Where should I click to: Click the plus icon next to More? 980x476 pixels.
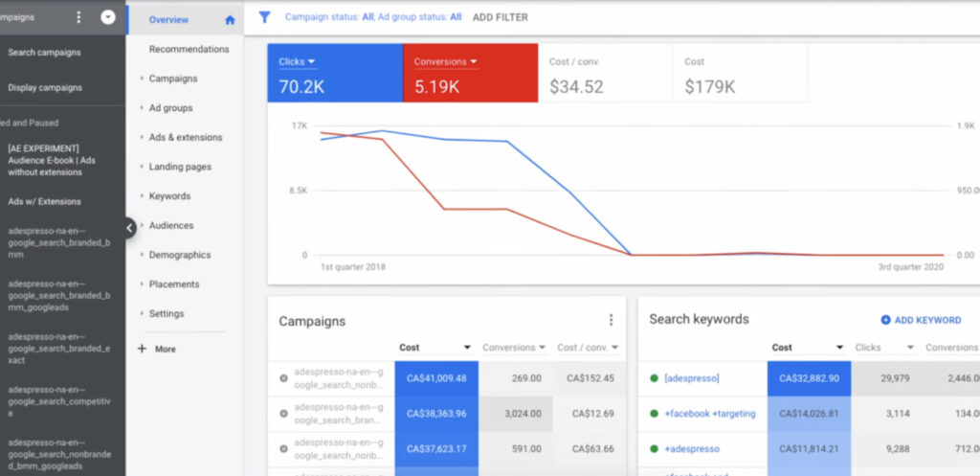(x=143, y=349)
